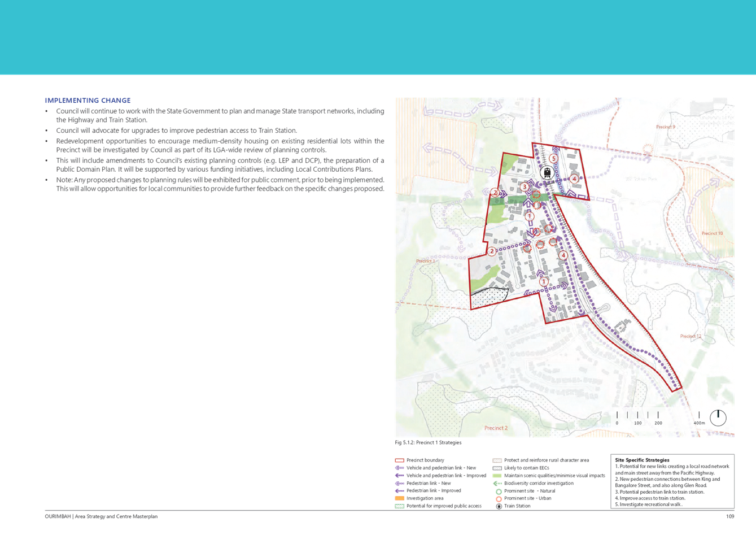Click the green circle symbol in the legend
The height and width of the screenshot is (535, 756).
click(499, 491)
